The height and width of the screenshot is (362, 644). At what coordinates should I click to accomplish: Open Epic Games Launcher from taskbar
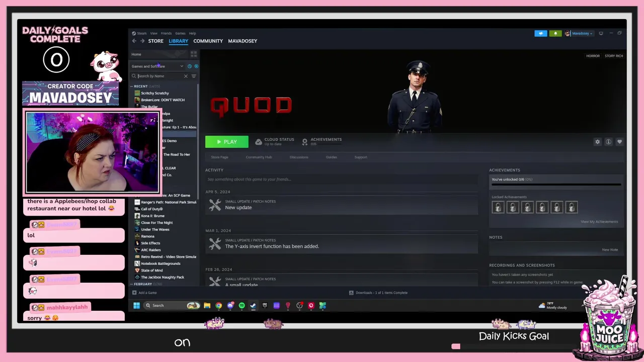tap(265, 305)
